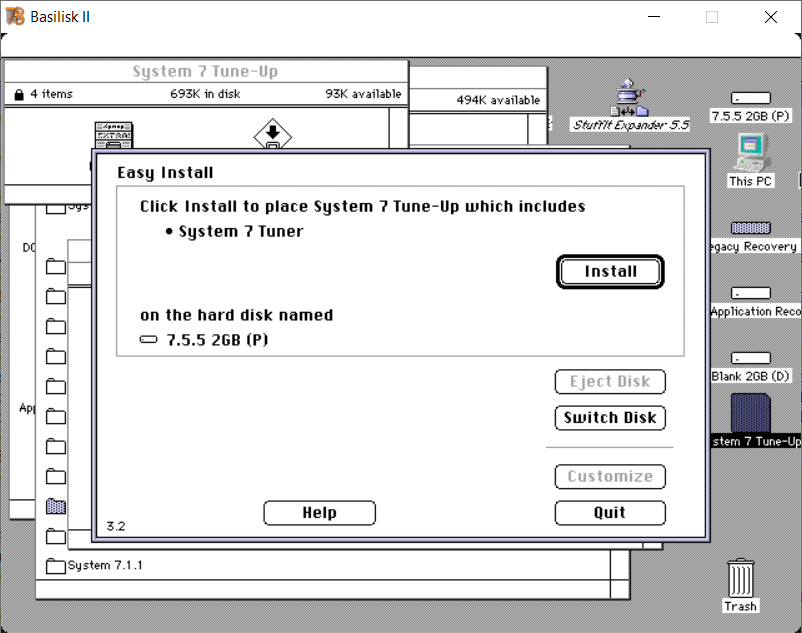The image size is (802, 633).
Task: Click the dimmed Eject Disk button
Action: point(610,381)
